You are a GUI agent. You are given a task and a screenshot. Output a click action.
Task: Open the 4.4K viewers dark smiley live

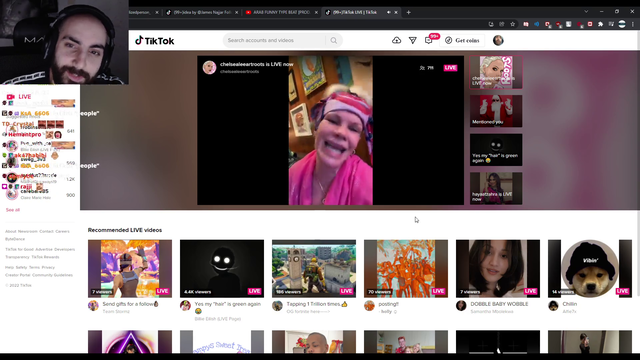tap(222, 269)
